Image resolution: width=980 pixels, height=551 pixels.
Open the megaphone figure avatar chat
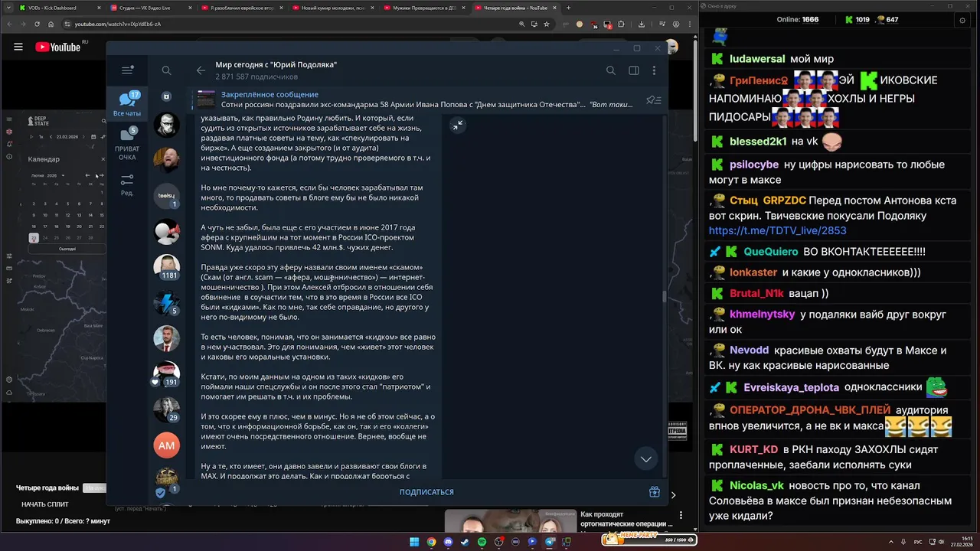[x=167, y=232]
